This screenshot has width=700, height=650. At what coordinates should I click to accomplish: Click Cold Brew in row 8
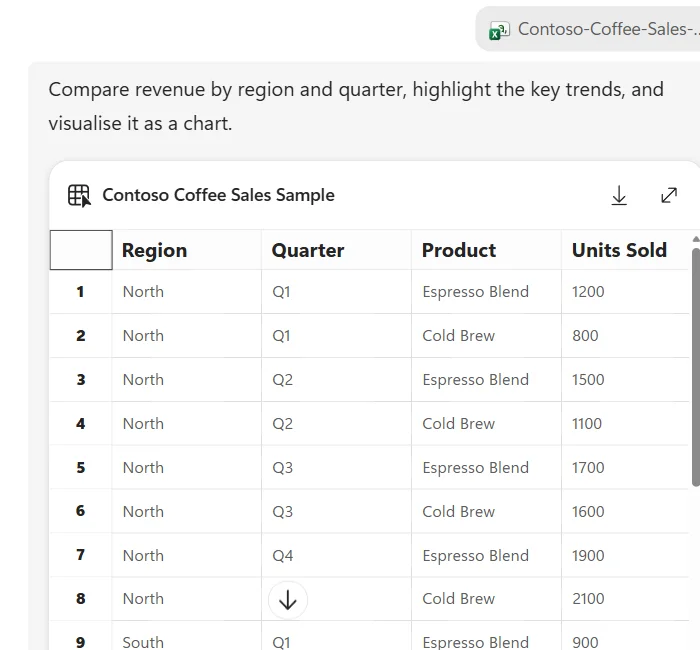(x=486, y=599)
